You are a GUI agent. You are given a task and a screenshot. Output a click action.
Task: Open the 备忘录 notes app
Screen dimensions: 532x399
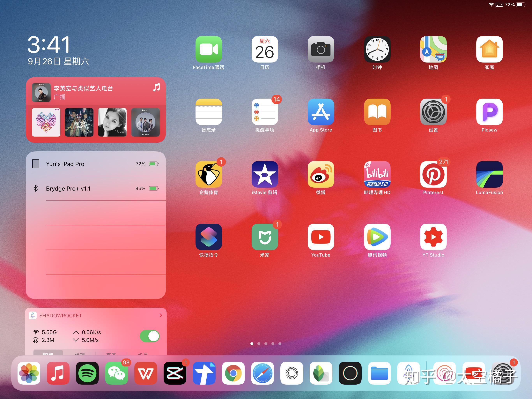209,112
